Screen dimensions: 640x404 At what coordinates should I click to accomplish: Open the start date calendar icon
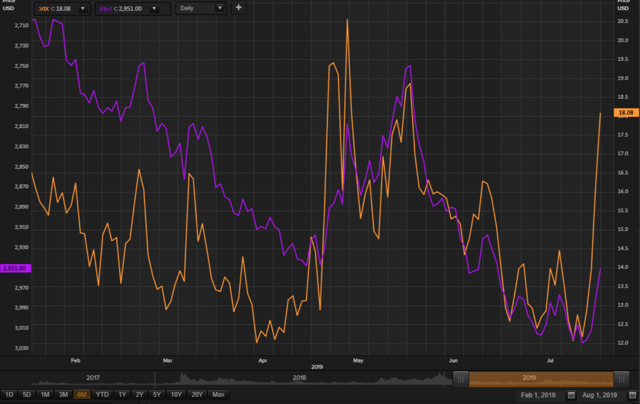coord(571,395)
